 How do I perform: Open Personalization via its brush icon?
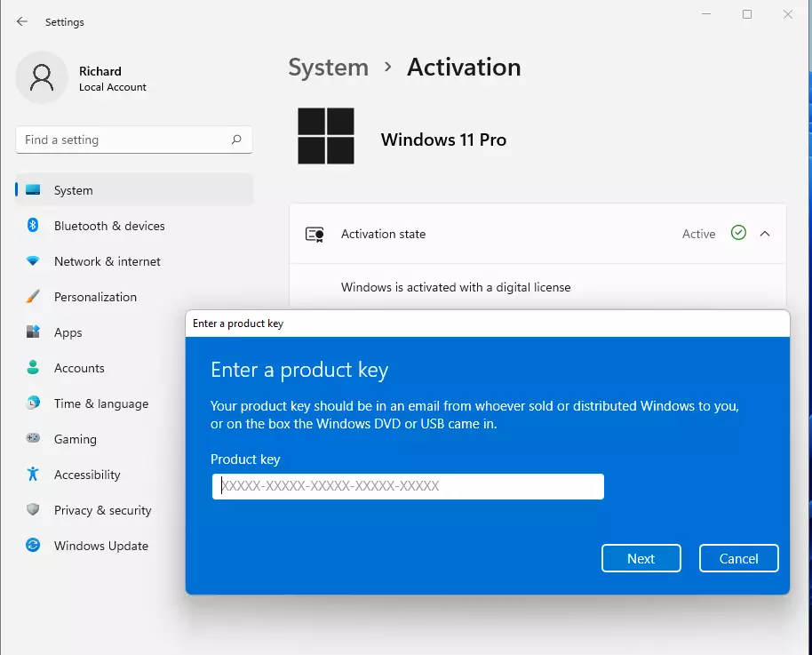coord(33,297)
